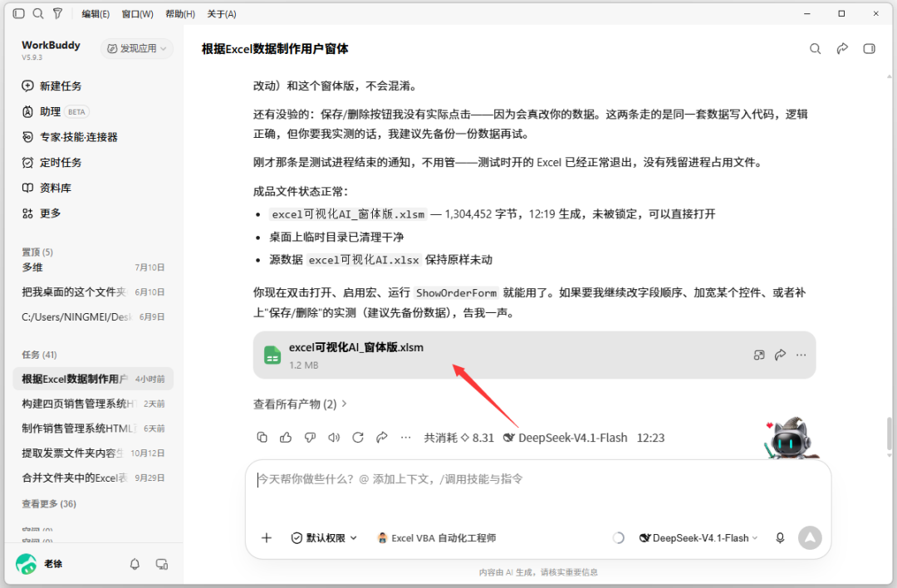The image size is (897, 588).
Task: Open the 帮助(H) menu
Action: coord(180,14)
